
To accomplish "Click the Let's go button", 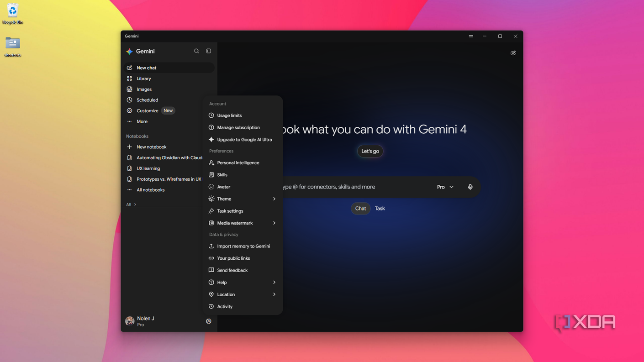I will 370,151.
